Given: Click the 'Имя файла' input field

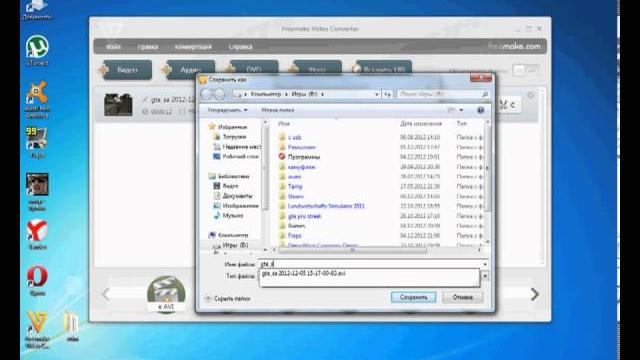Looking at the screenshot, I should point(371,264).
